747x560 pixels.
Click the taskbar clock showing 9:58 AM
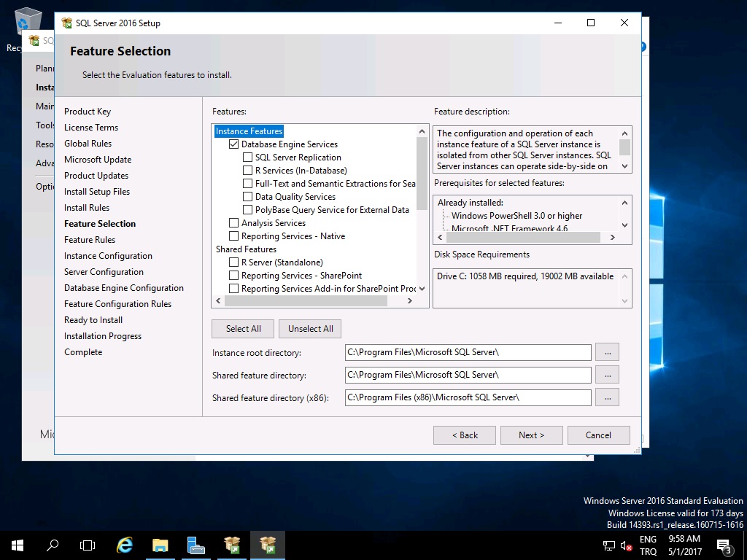[x=684, y=545]
